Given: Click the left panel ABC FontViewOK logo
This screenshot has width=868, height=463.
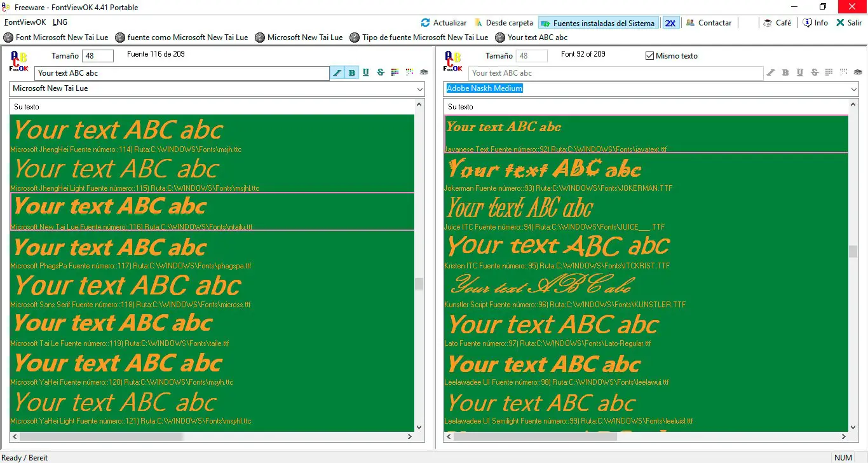Looking at the screenshot, I should (x=18, y=62).
